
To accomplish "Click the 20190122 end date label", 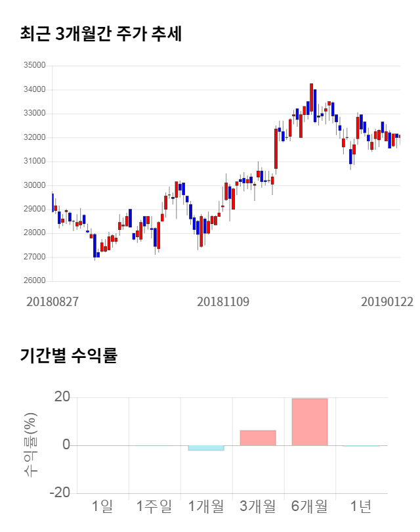I will point(387,301).
